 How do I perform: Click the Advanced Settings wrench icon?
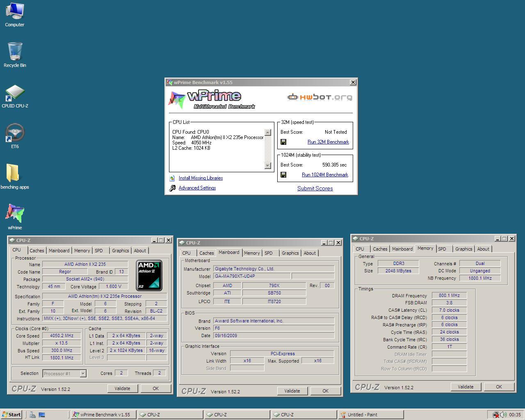coord(172,188)
